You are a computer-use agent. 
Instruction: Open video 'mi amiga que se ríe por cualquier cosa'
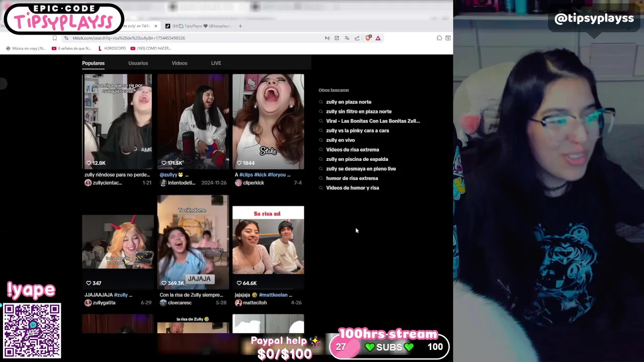coord(118,121)
